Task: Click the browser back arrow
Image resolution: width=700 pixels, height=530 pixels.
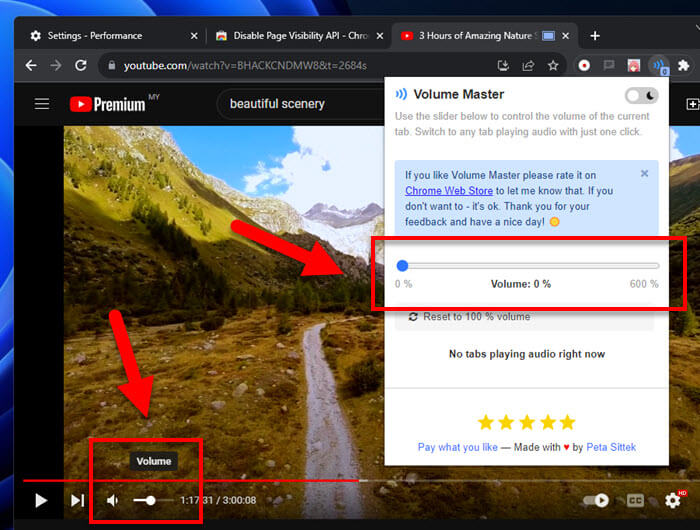Action: pos(31,66)
